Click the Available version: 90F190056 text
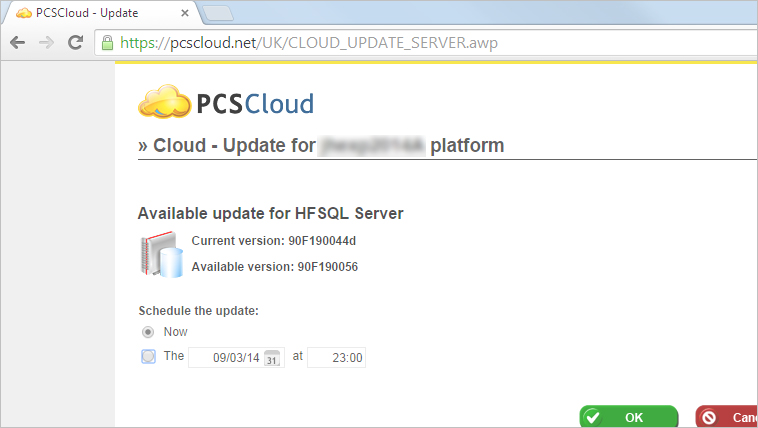This screenshot has height=428, width=758. (x=275, y=267)
